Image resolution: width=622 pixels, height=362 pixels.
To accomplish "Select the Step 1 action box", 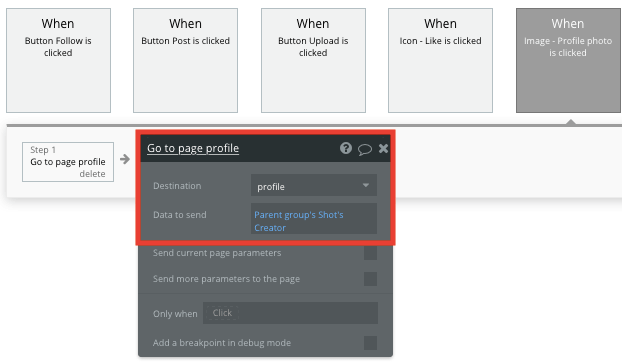I will (68, 162).
